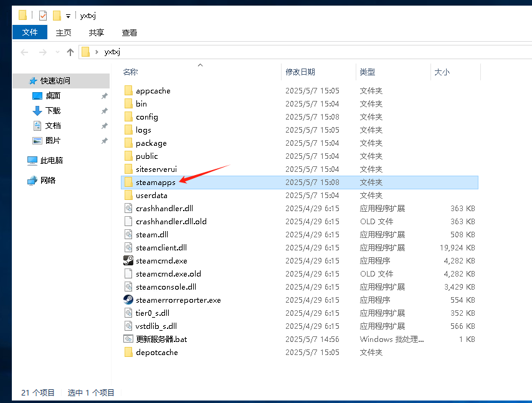Click the yxtxj address bar path segment
The height and width of the screenshot is (403, 532).
[x=112, y=52]
